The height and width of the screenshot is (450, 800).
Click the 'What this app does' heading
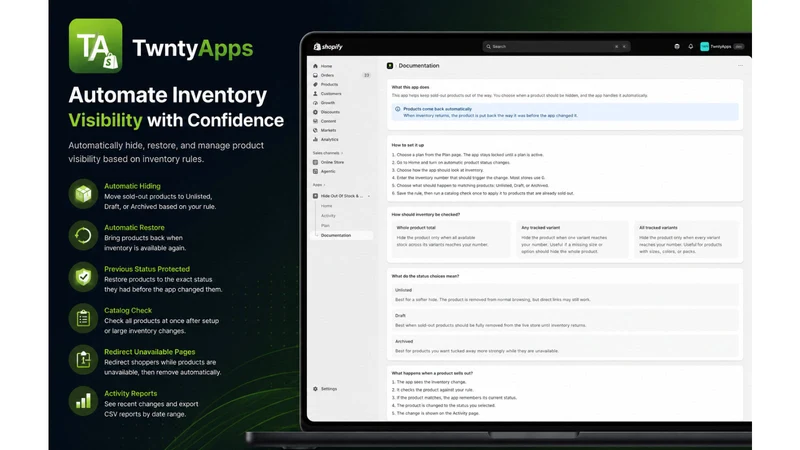[x=410, y=87]
